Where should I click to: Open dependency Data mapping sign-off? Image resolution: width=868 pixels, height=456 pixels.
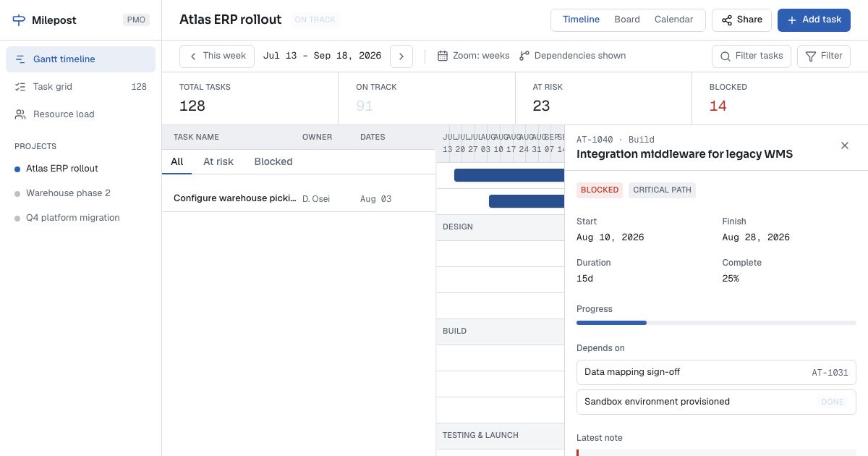716,372
